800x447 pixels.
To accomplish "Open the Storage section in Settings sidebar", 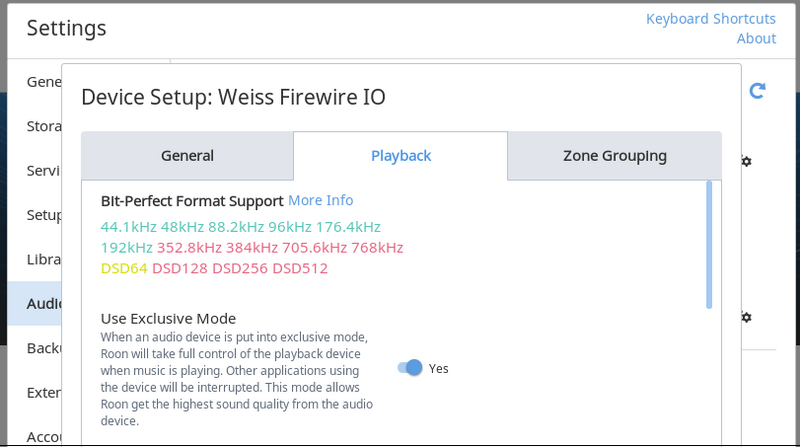I will (x=42, y=126).
